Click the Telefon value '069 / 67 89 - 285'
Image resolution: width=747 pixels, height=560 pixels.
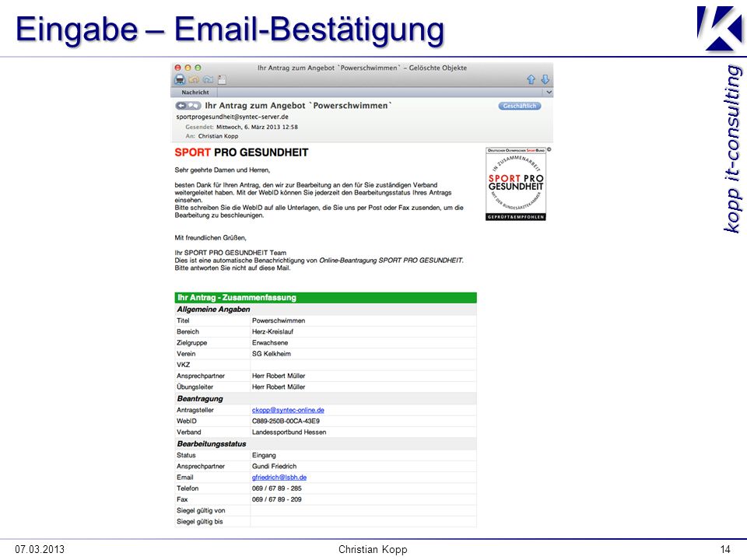click(x=276, y=488)
